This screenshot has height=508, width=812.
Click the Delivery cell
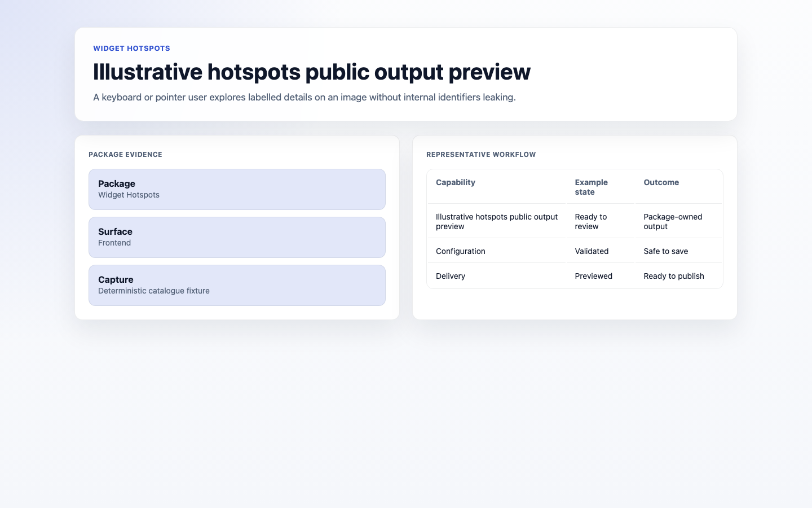(x=496, y=276)
